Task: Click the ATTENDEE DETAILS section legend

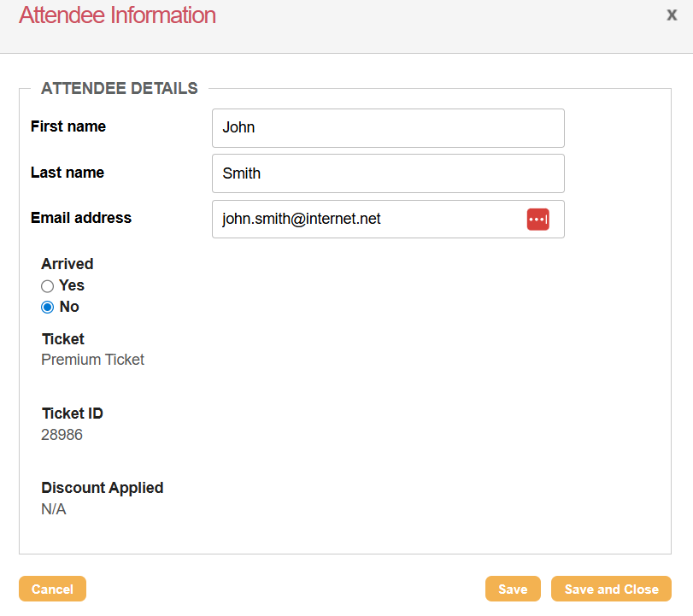Action: click(120, 88)
